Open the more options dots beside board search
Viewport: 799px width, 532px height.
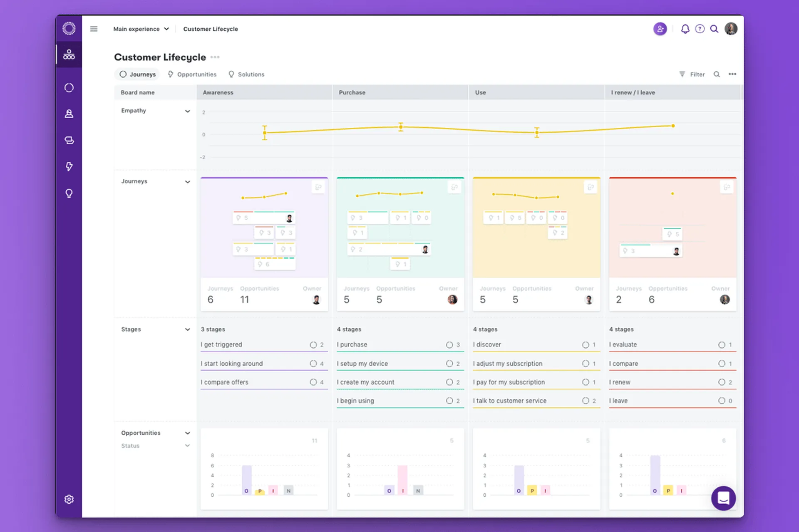point(732,74)
